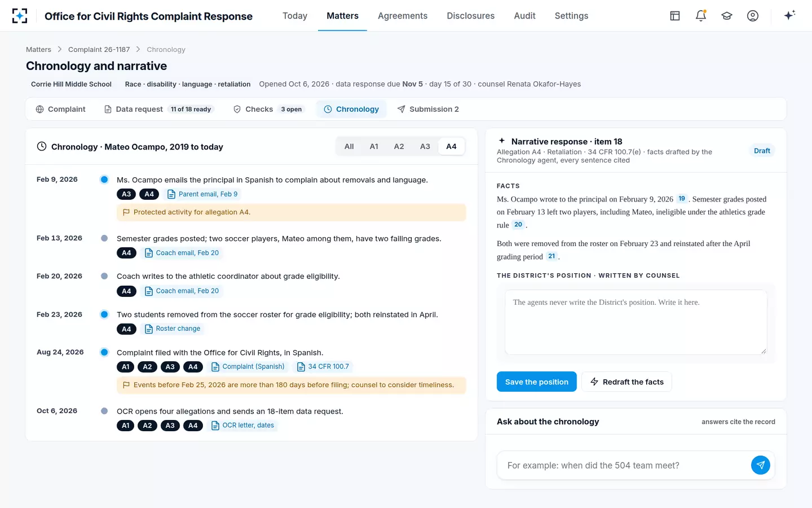This screenshot has width=812, height=508.
Task: Click the app logo icon
Action: click(x=20, y=16)
